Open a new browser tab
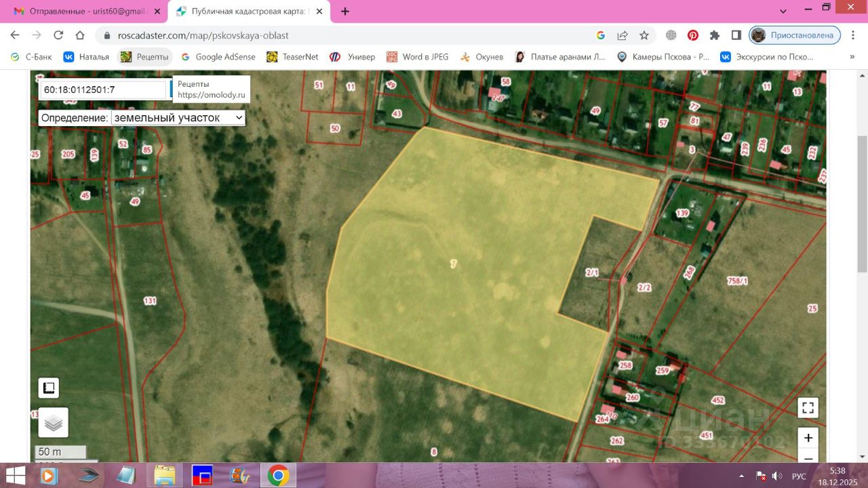The image size is (868, 488). 345,12
